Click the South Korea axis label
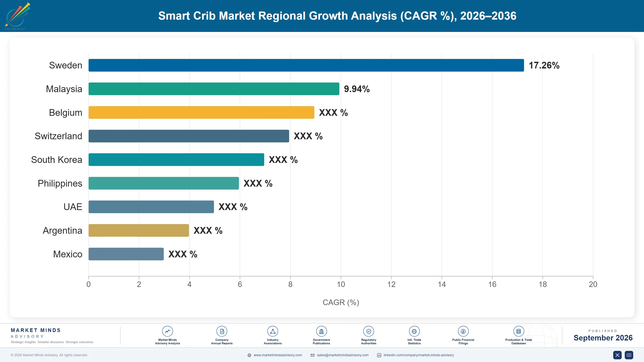Viewport: 644px width, 362px height. [x=56, y=160]
